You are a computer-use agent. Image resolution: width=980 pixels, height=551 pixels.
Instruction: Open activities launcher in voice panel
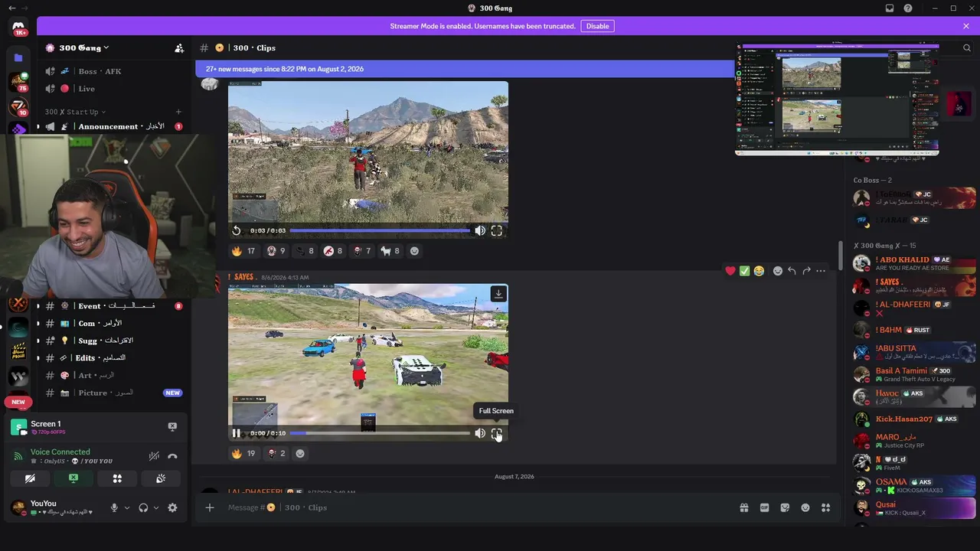117,479
